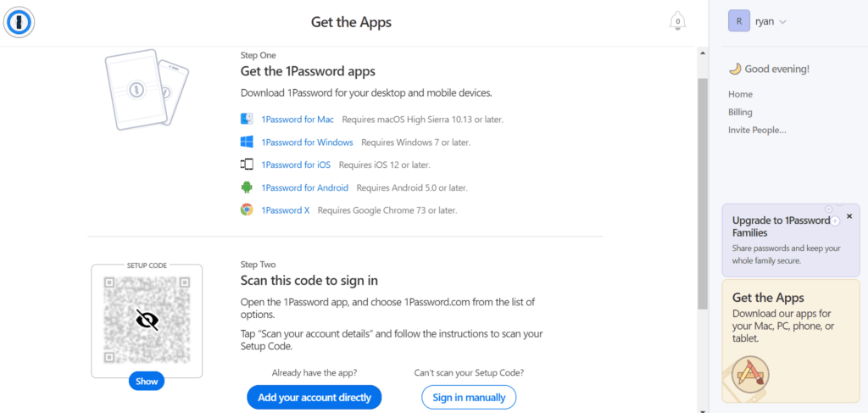Click the Mac Finder icon
Screen dimensions: 868x413
[247, 119]
